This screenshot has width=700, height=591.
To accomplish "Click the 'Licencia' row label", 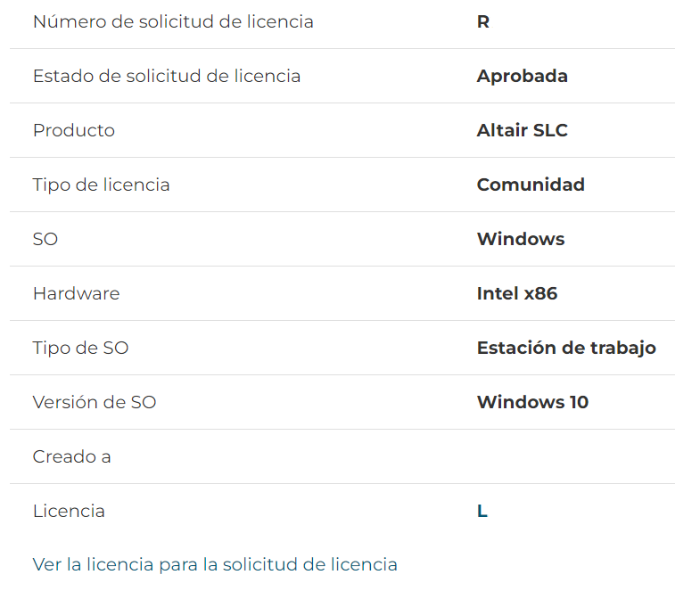I will click(x=69, y=511).
